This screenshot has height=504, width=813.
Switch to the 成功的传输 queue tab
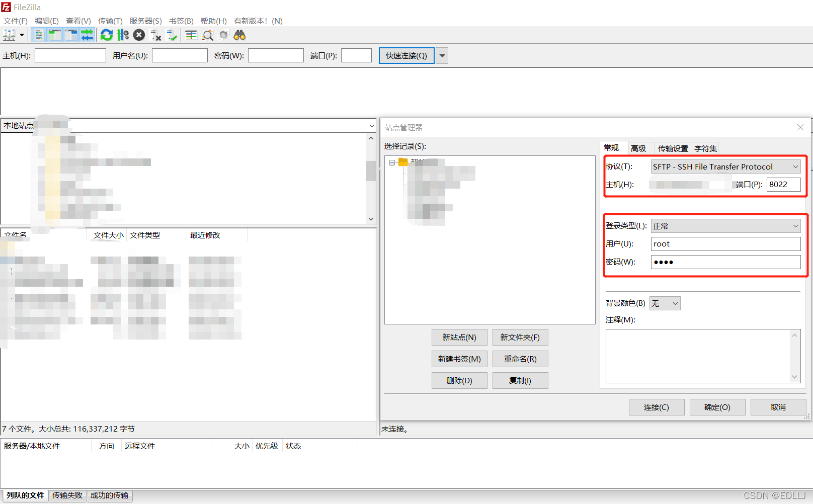[x=109, y=495]
